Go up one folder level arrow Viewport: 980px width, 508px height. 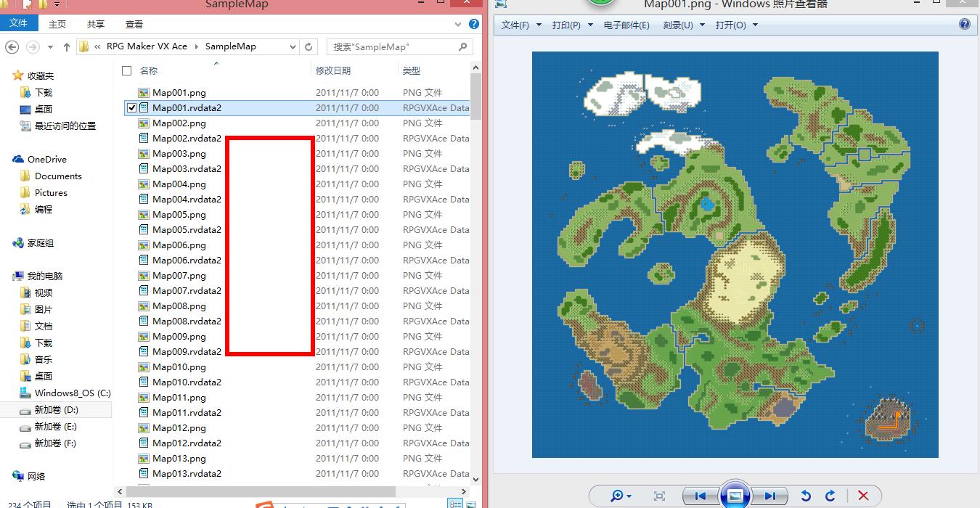(x=67, y=46)
